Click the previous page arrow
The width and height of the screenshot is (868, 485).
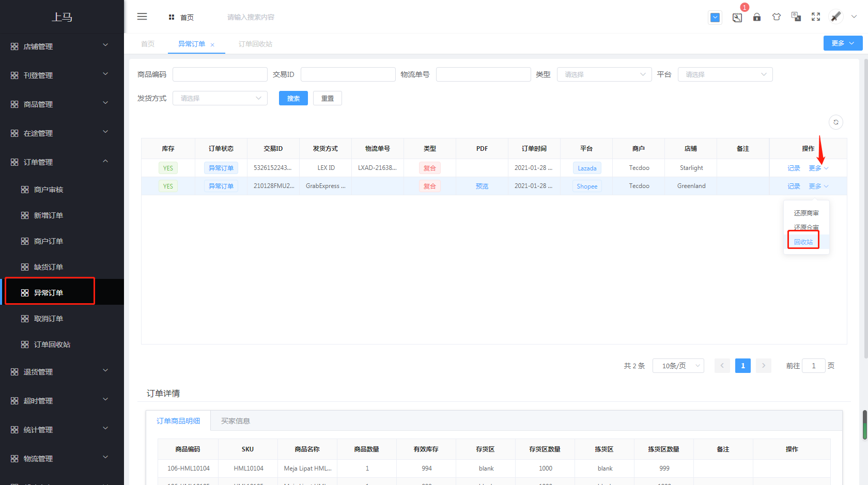(x=722, y=366)
